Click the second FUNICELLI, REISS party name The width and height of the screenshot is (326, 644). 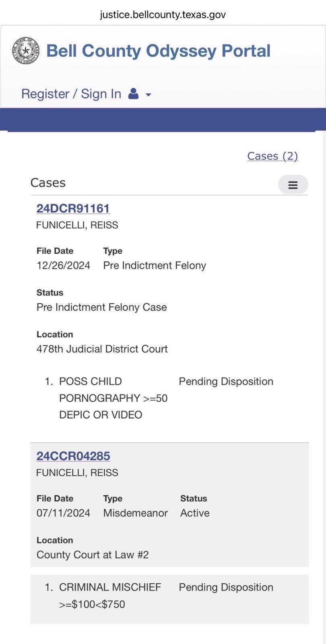coord(77,473)
